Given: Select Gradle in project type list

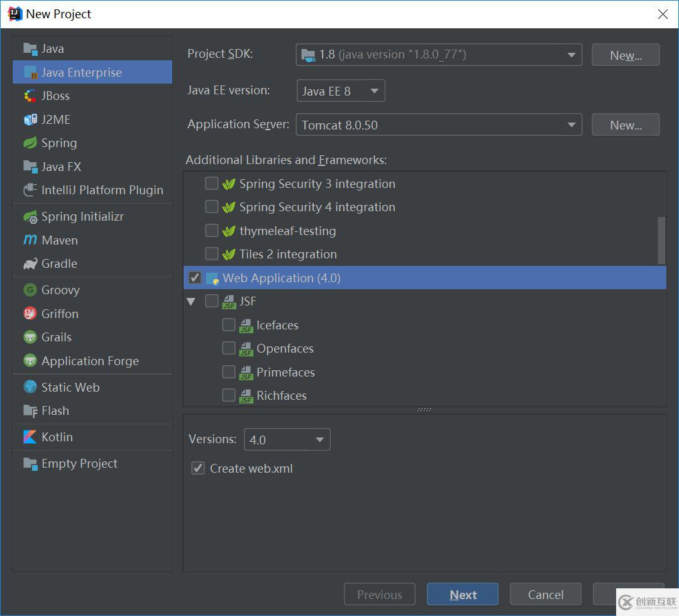Looking at the screenshot, I should (92, 263).
